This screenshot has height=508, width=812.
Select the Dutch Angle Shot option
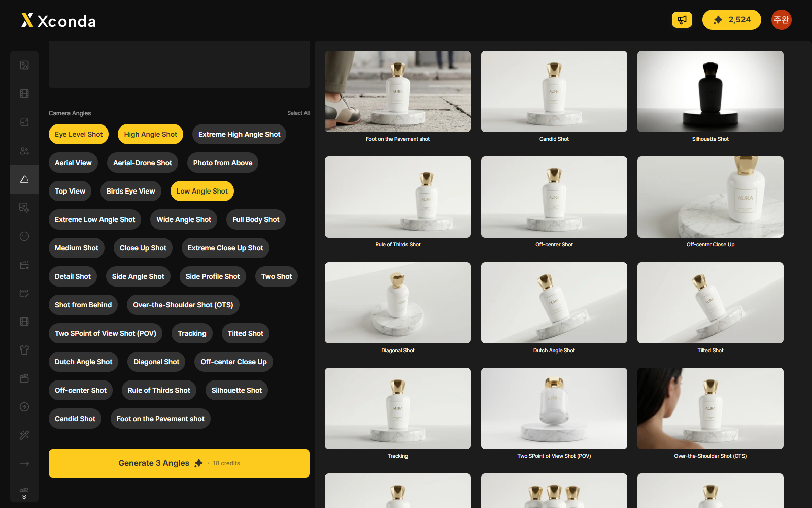(x=84, y=362)
